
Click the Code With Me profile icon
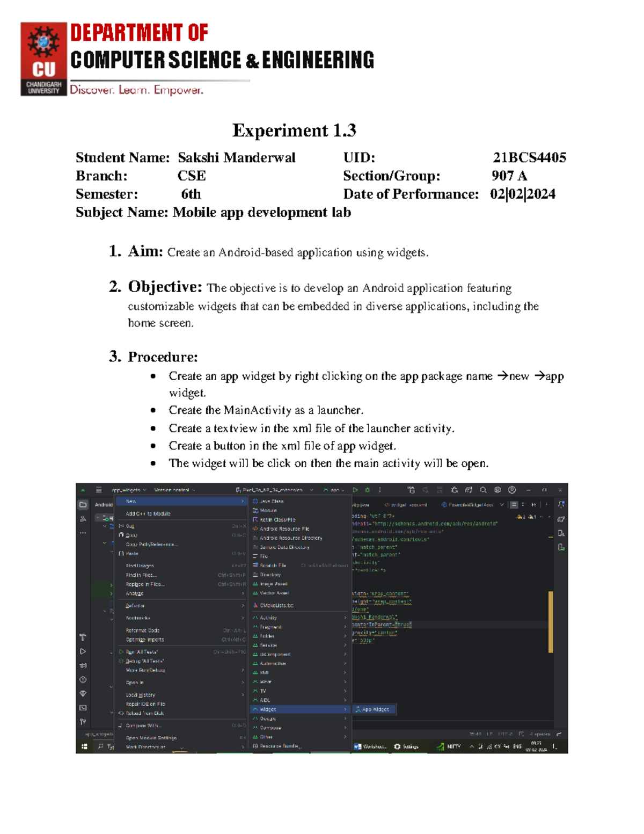tap(513, 490)
